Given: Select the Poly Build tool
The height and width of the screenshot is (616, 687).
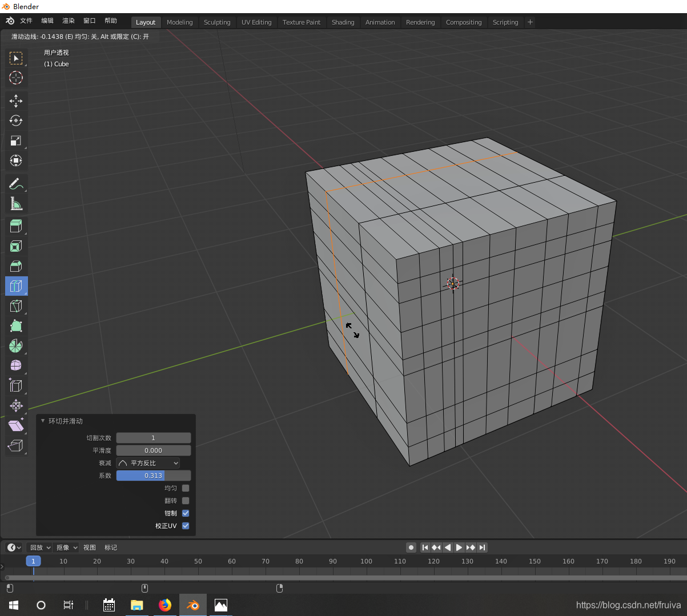Looking at the screenshot, I should click(x=16, y=326).
